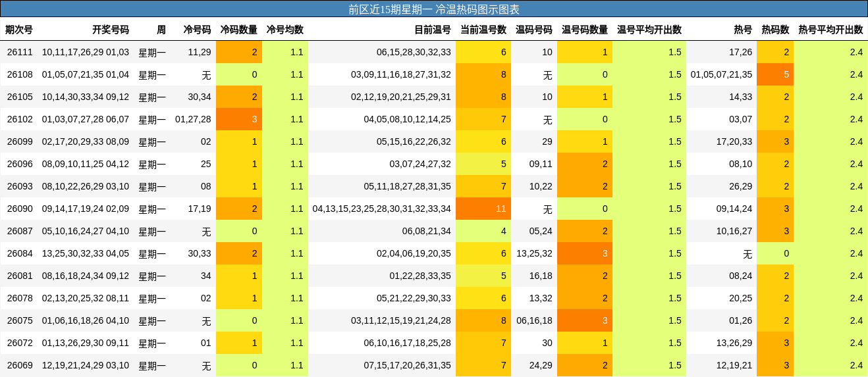This screenshot has width=868, height=377.
Task: Click winning numbers 12,19,21,24,29 03,10
Action: pyautogui.click(x=86, y=365)
